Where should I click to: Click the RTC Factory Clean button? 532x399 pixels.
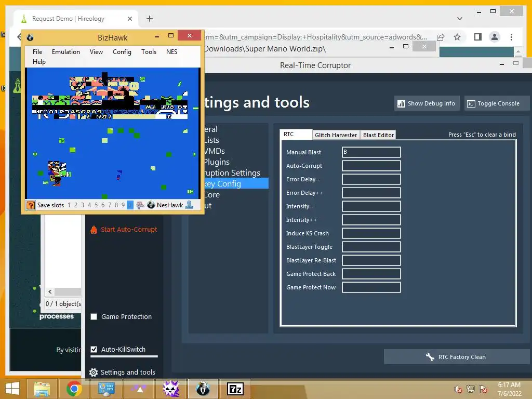point(457,356)
